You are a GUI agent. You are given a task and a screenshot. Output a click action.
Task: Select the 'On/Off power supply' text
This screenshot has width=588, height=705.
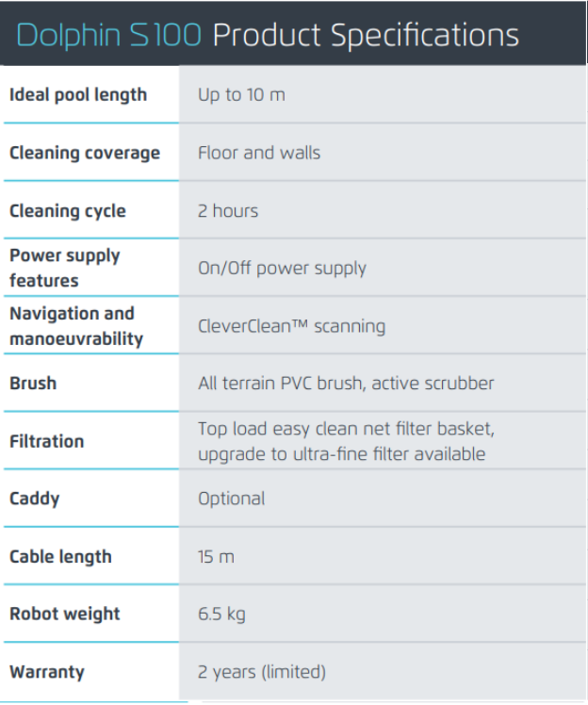tap(282, 268)
